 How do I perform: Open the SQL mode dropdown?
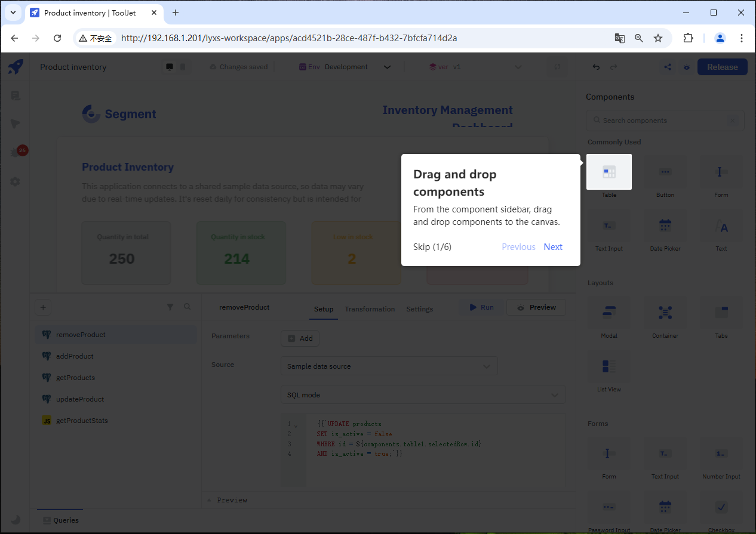[423, 395]
